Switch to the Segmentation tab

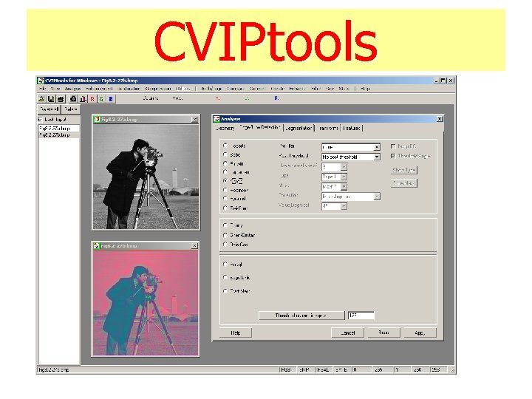299,129
